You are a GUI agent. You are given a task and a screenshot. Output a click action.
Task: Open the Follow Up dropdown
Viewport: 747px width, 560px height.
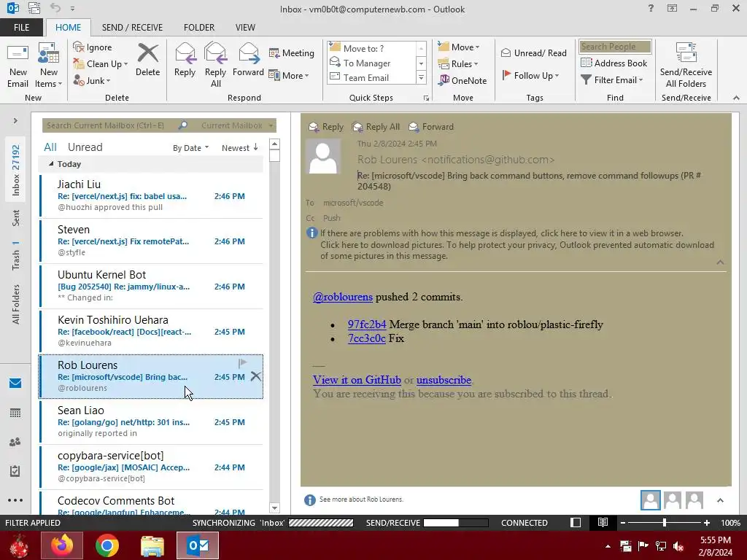[530, 75]
